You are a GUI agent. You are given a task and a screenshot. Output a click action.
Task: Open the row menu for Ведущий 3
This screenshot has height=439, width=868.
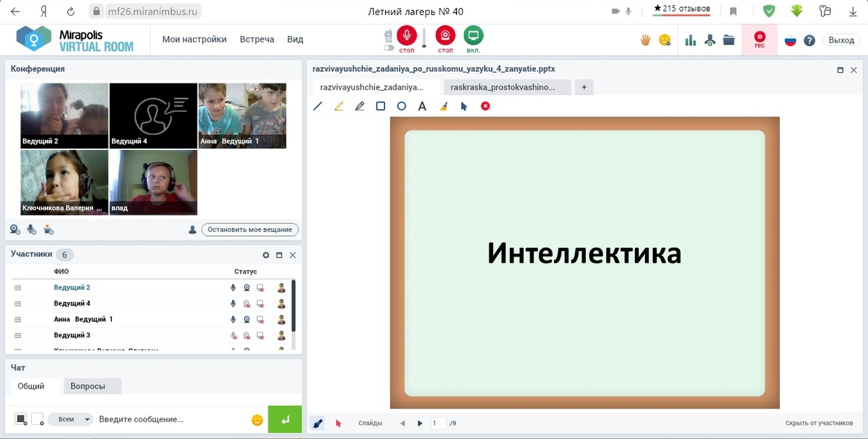click(x=18, y=336)
